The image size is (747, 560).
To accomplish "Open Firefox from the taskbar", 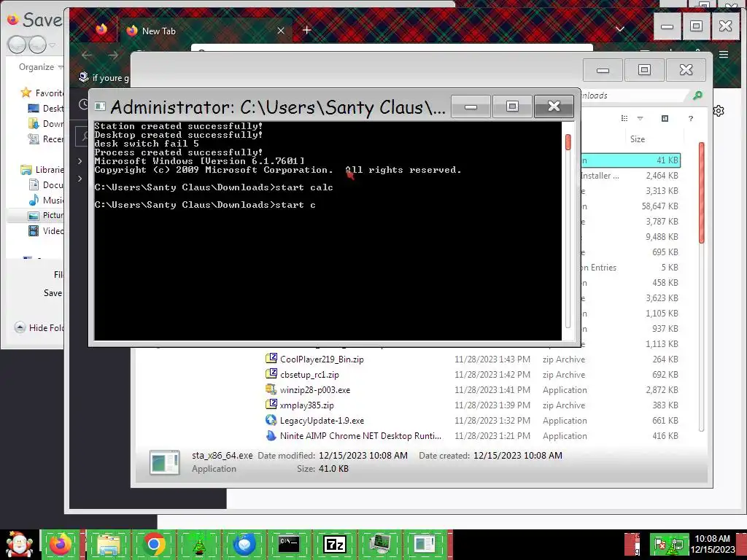I will point(61,544).
